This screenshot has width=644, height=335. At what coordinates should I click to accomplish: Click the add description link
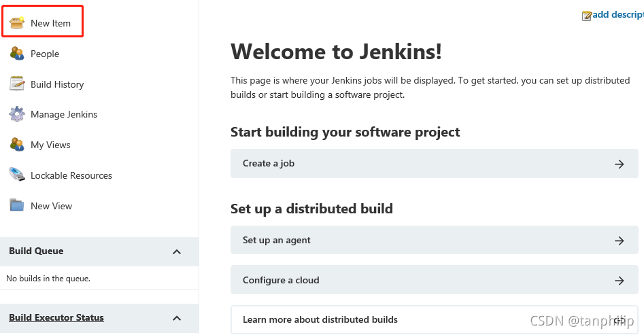[617, 15]
